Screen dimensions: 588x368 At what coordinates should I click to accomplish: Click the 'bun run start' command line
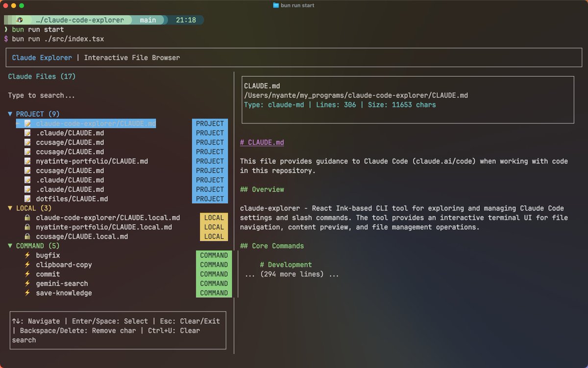pos(38,29)
